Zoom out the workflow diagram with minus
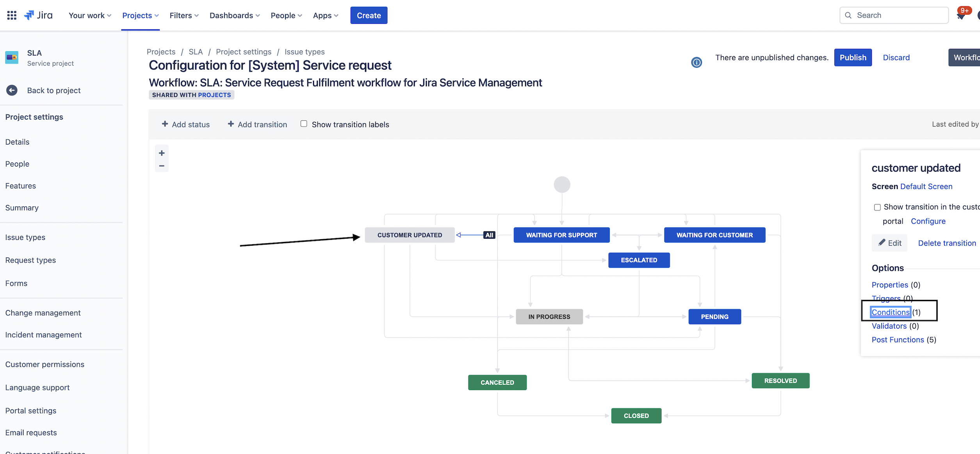Viewport: 980px width, 454px height. (x=162, y=166)
